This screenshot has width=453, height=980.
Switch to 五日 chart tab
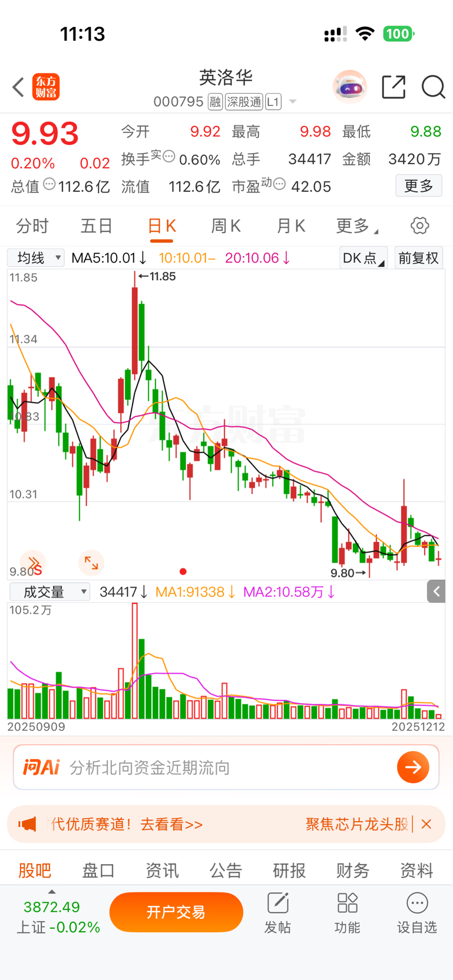click(97, 225)
